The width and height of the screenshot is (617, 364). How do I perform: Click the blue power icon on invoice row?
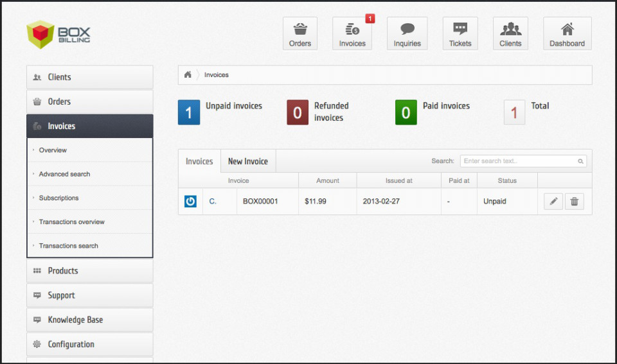[190, 202]
